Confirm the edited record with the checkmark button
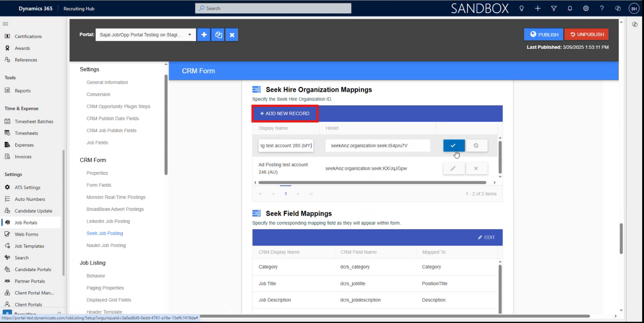This screenshot has height=323, width=644. click(x=454, y=146)
